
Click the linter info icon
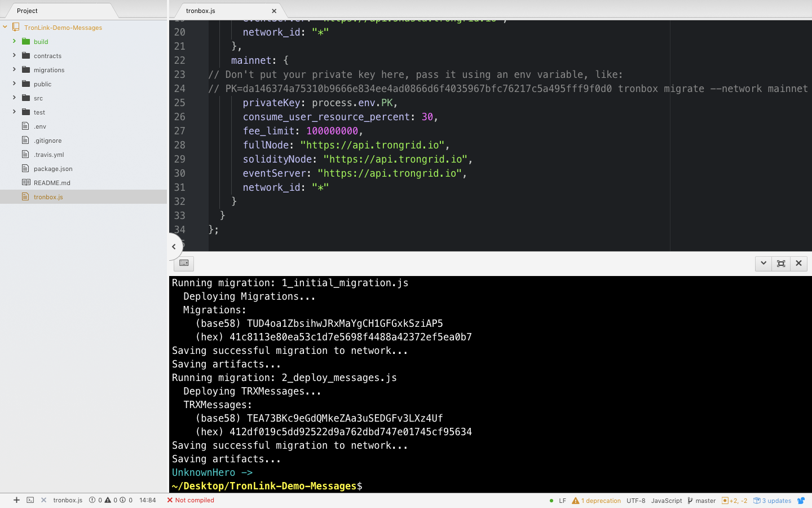click(122, 500)
